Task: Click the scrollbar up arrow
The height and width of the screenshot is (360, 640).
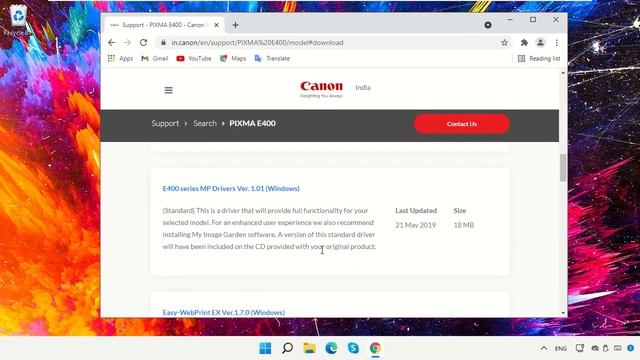Action: pos(563,72)
